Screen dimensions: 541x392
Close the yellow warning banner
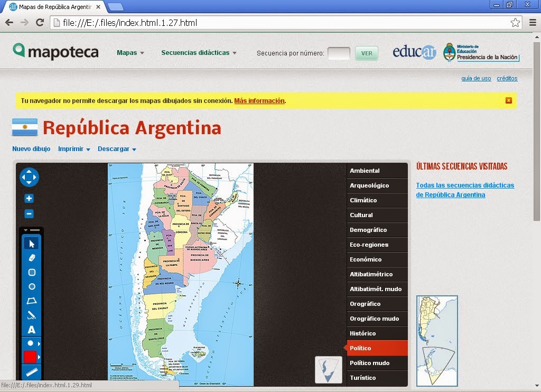[509, 100]
